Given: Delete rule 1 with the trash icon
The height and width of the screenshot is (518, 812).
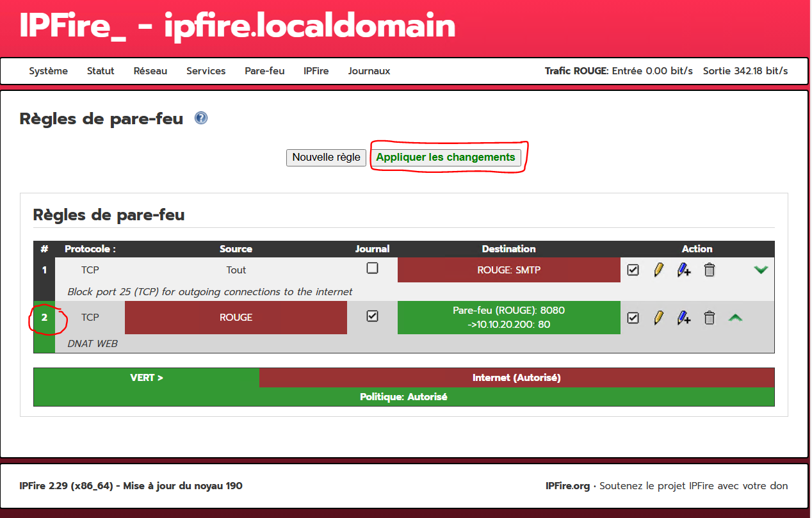Looking at the screenshot, I should pos(709,270).
